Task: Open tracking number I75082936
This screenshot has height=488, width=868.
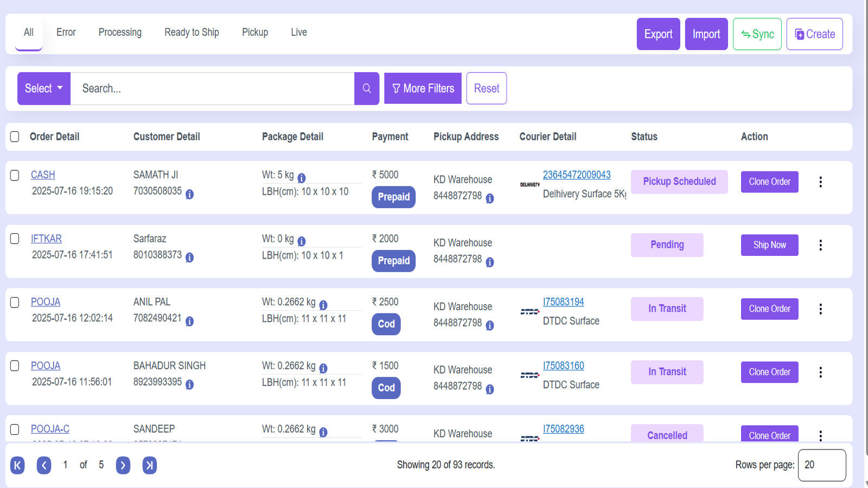Action: pos(564,429)
